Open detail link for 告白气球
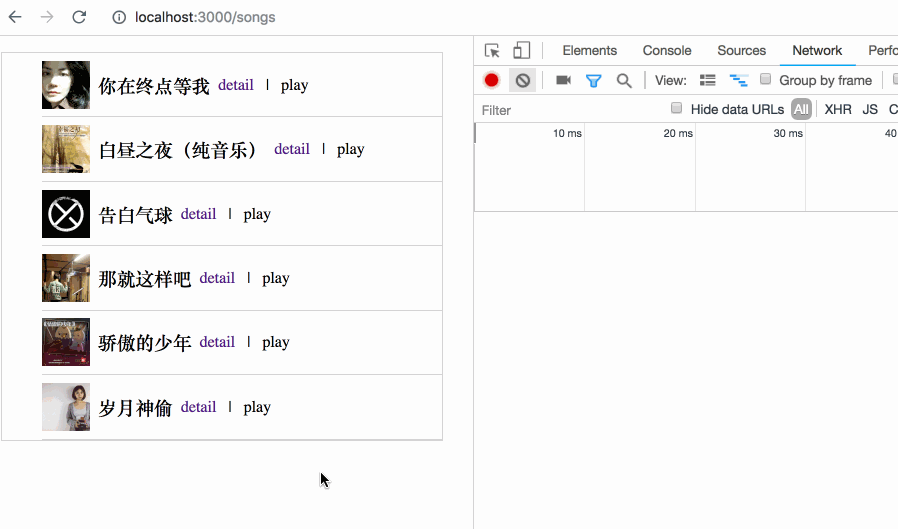Viewport: 898px width, 529px height. pyautogui.click(x=198, y=214)
